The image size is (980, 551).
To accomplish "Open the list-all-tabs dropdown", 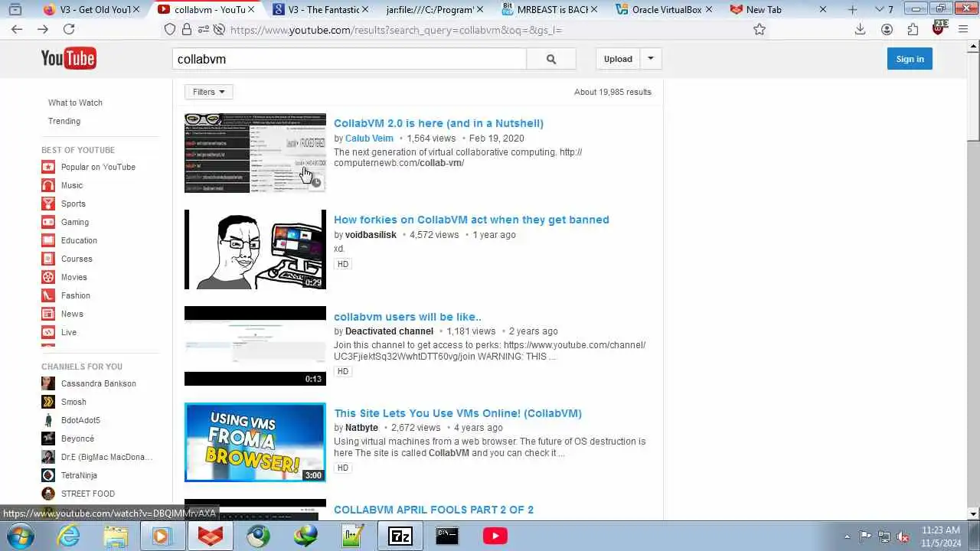I will tap(879, 9).
